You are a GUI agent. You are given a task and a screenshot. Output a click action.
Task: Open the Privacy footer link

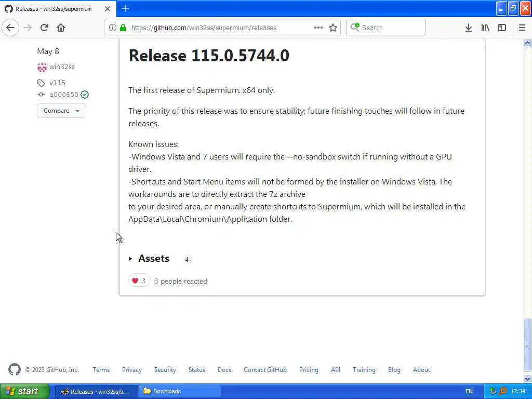[x=132, y=370]
